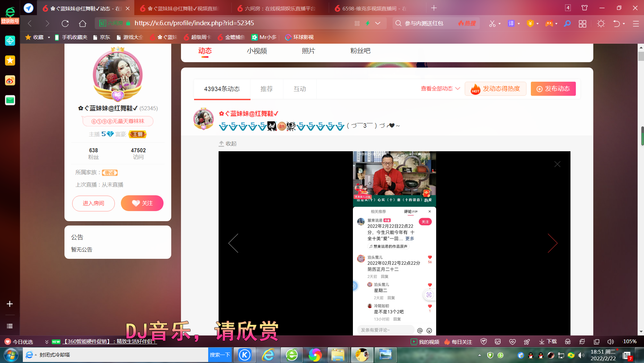Viewport: 644px width, 363px height.
Task: Click the system volume tray icon
Action: click(581, 355)
